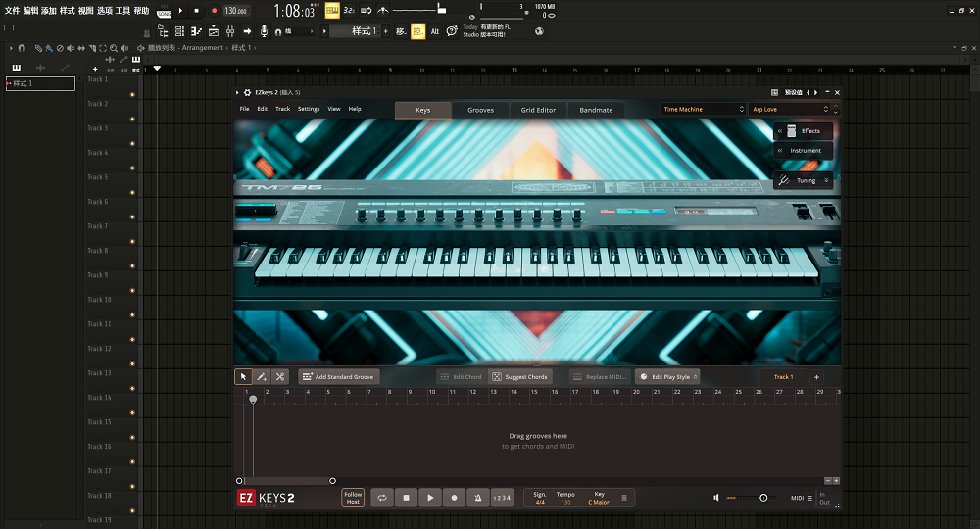Image resolution: width=980 pixels, height=529 pixels.
Task: Click the Suggest Chords button
Action: click(519, 376)
